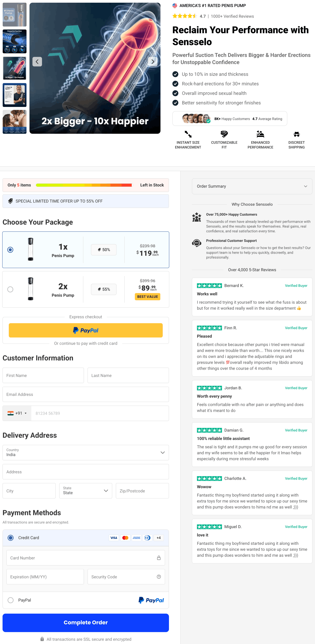Screen dimensions: 315x644
Task: Click the price tag icon beside special offer
Action: click(x=10, y=201)
